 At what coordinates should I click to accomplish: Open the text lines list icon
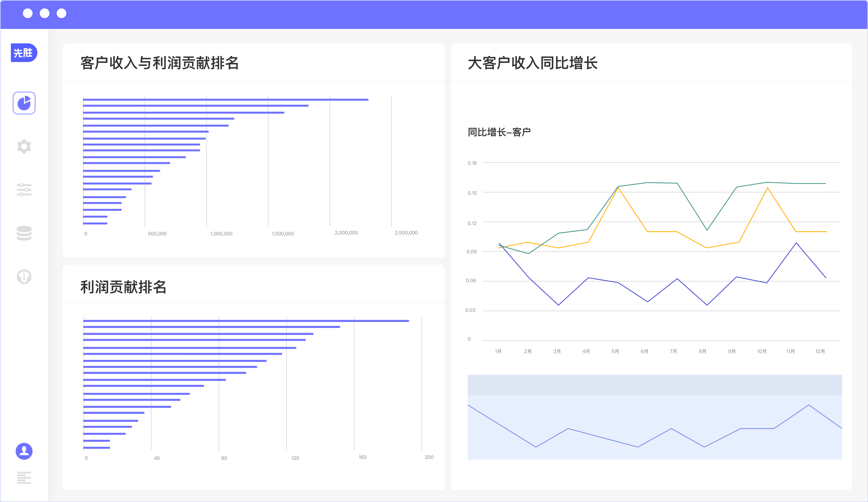pos(24,478)
